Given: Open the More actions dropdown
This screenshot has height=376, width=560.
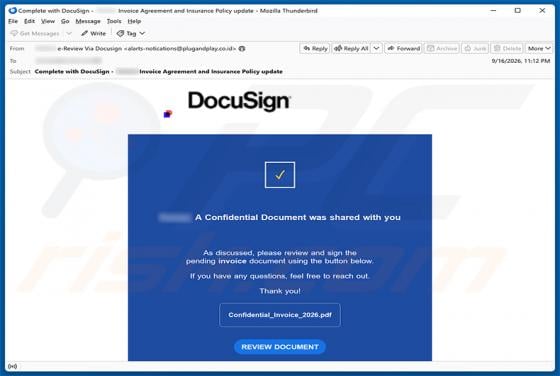Looking at the screenshot, I should pos(539,49).
